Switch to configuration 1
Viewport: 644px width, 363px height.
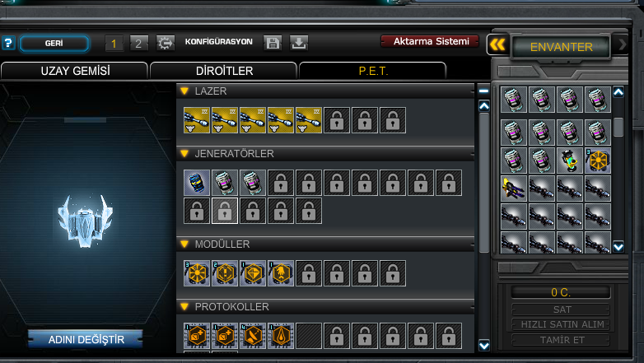point(114,43)
